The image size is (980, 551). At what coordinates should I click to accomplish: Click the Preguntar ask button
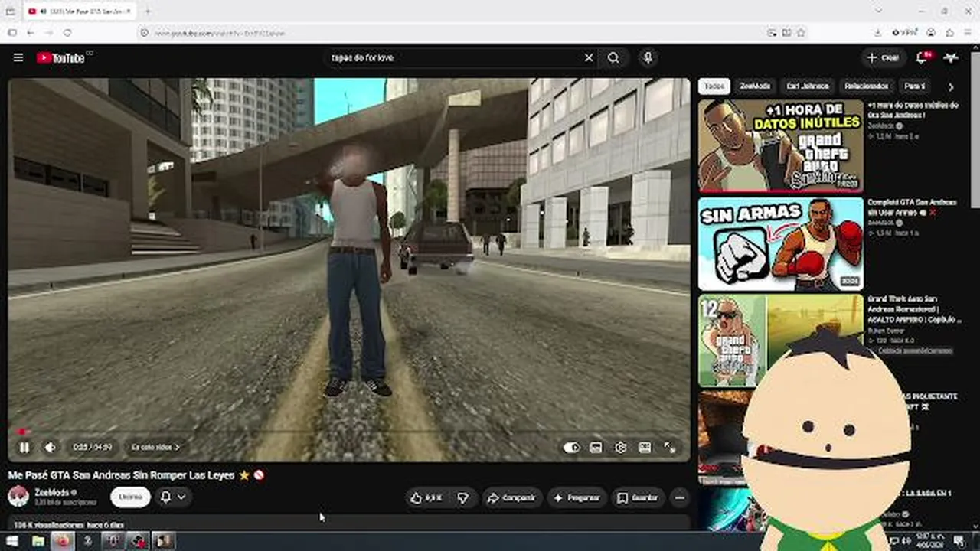pyautogui.click(x=577, y=497)
